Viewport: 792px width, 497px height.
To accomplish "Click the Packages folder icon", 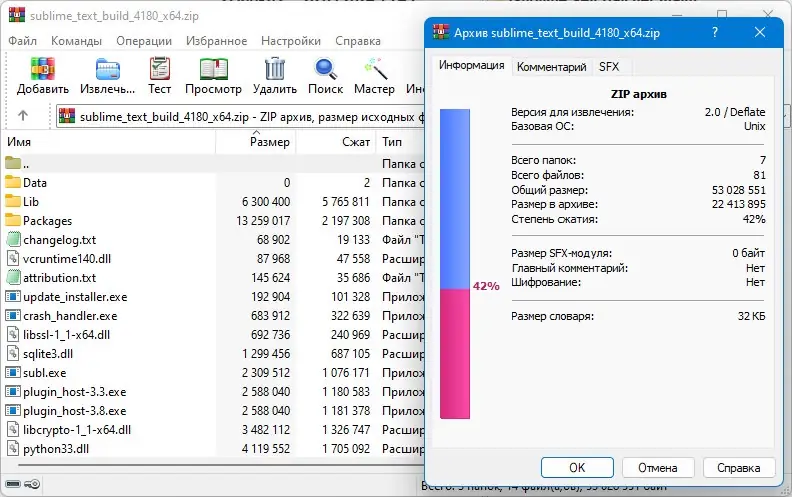I will (13, 220).
